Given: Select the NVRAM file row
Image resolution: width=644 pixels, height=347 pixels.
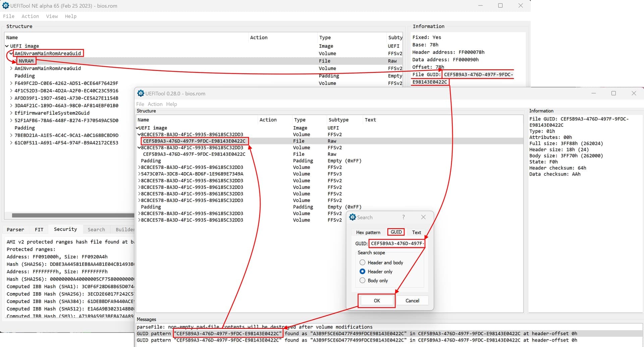Looking at the screenshot, I should click(x=204, y=61).
